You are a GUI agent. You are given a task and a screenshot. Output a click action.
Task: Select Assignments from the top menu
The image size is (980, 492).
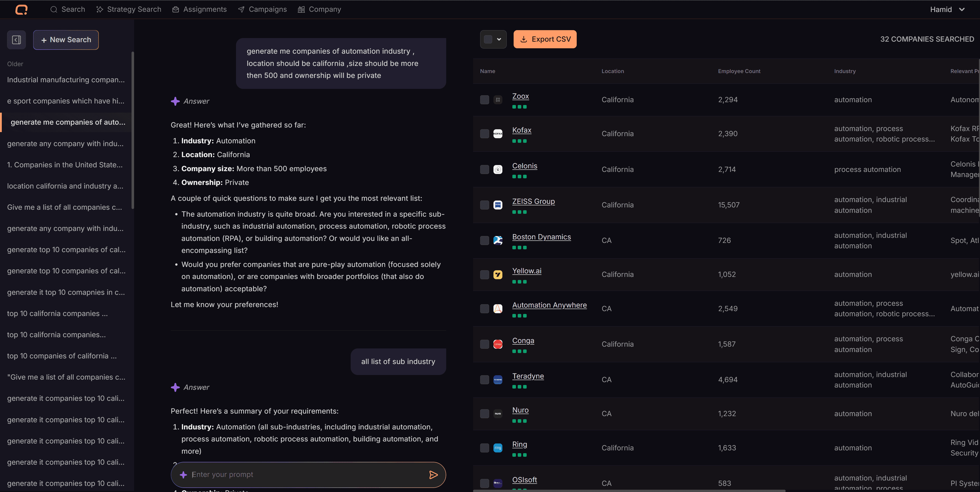[x=199, y=9]
